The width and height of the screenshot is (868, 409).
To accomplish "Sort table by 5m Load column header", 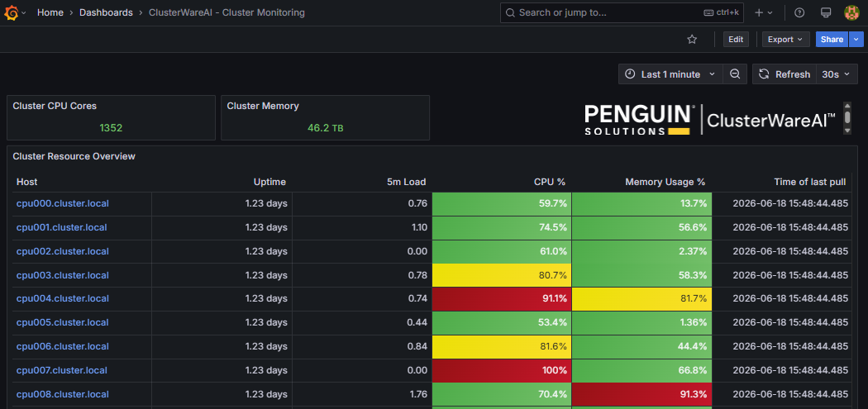I will [x=406, y=182].
